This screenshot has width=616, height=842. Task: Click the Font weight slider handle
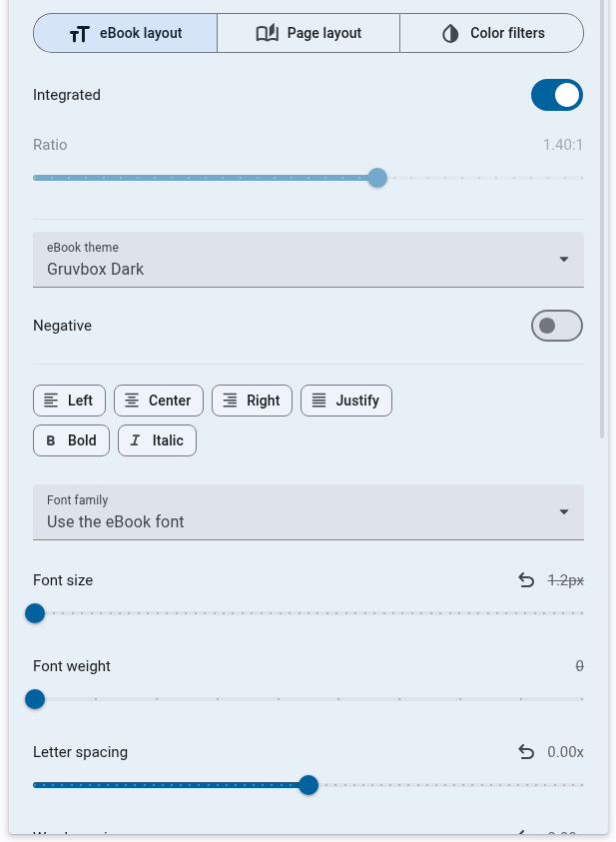click(35, 699)
